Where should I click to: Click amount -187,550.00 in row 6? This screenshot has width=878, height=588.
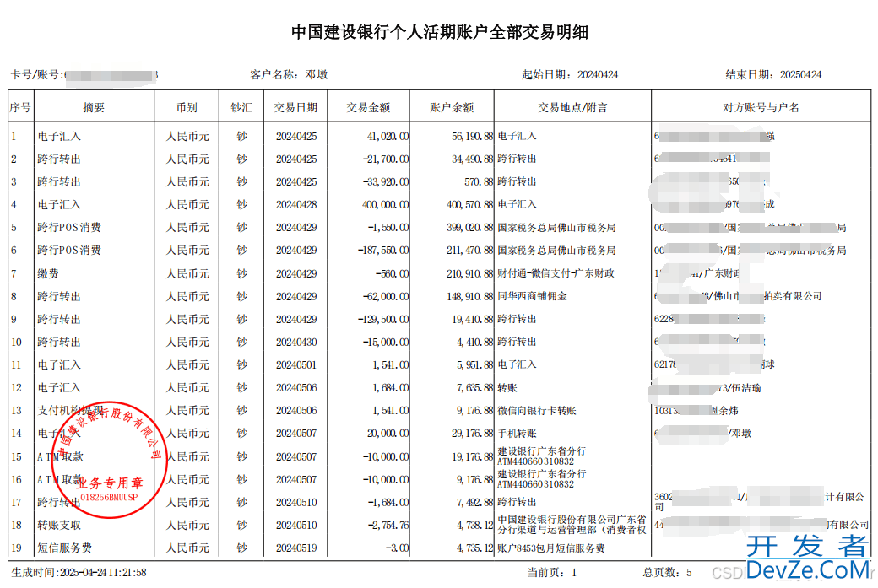[383, 251]
